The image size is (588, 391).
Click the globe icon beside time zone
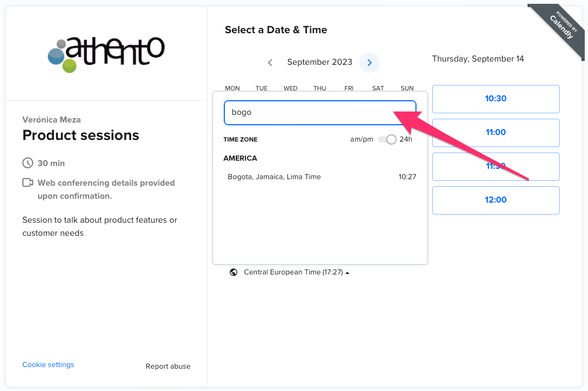click(x=234, y=272)
